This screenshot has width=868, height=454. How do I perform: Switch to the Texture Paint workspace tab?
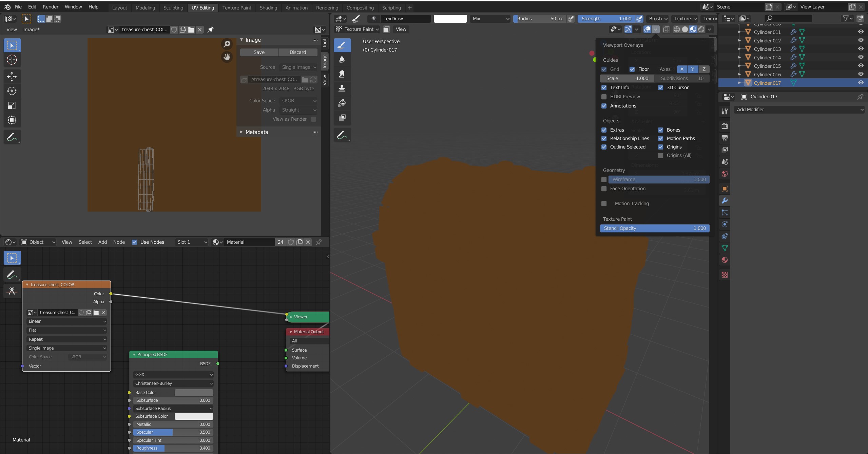tap(237, 7)
